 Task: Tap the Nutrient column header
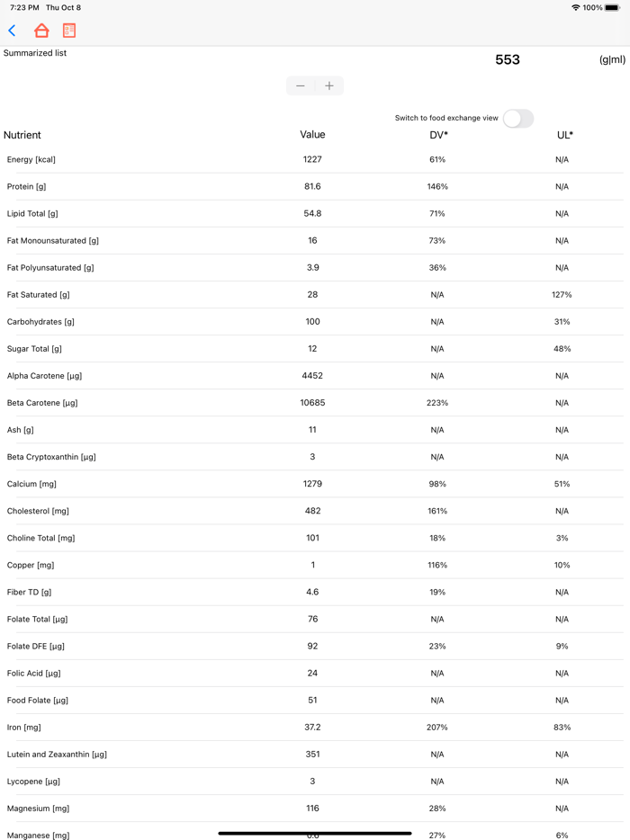pos(22,135)
